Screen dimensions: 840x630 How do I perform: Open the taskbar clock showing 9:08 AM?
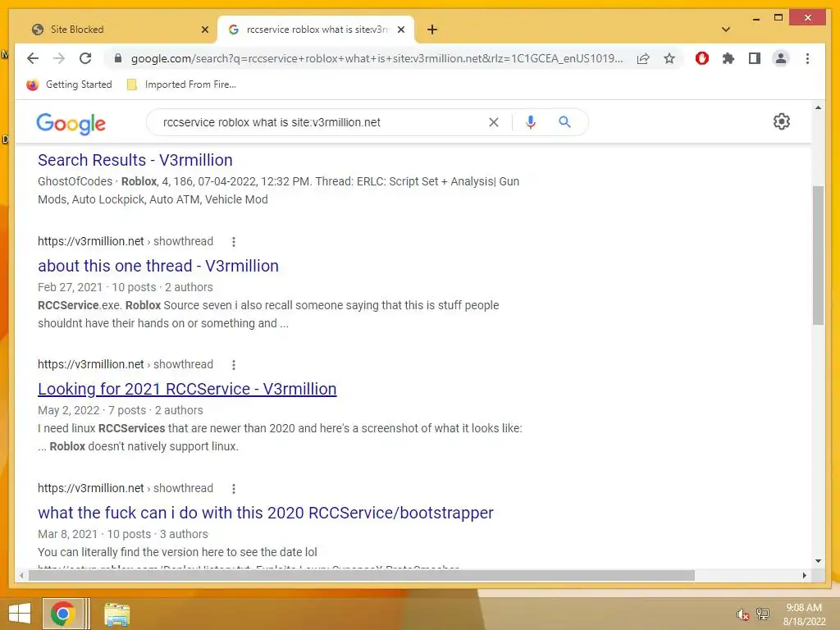click(x=804, y=614)
